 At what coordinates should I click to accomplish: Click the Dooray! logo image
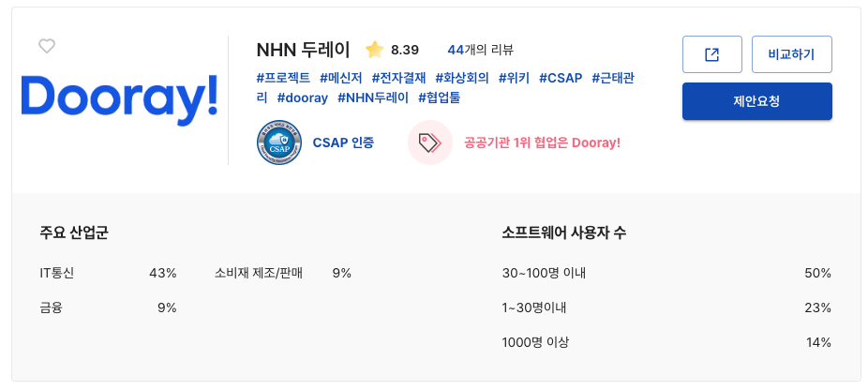pos(119,99)
